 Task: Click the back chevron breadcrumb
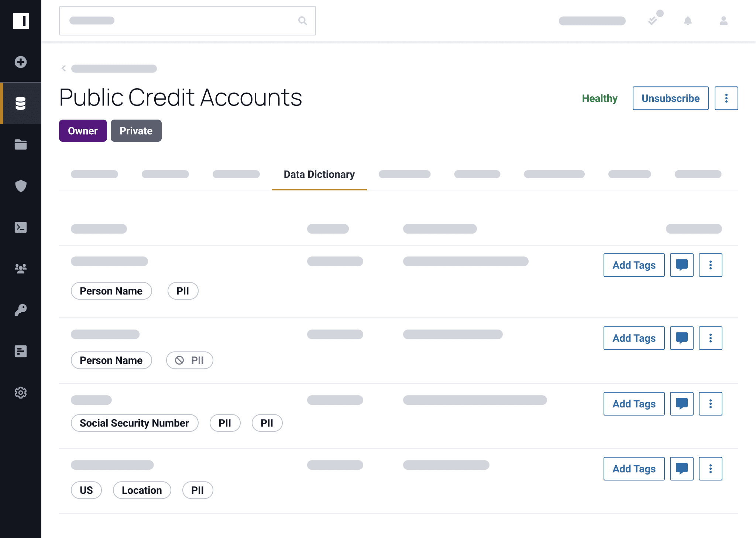[64, 69]
